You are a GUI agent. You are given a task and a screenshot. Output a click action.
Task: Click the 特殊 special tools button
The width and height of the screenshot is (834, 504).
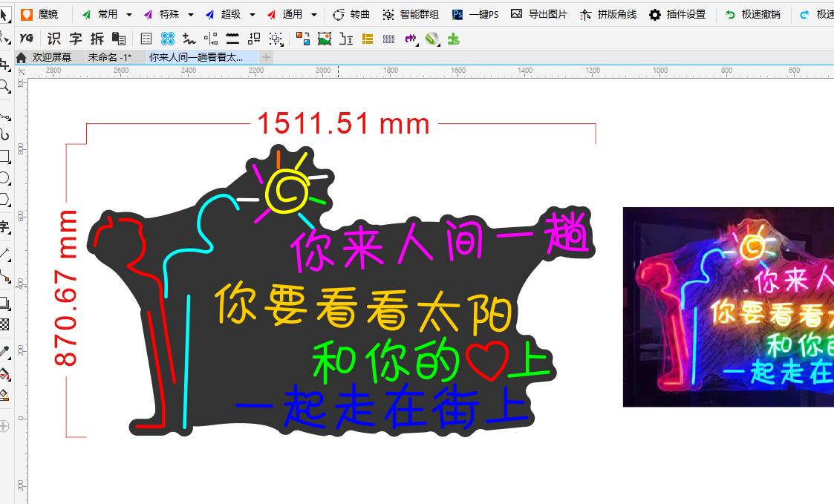click(162, 14)
